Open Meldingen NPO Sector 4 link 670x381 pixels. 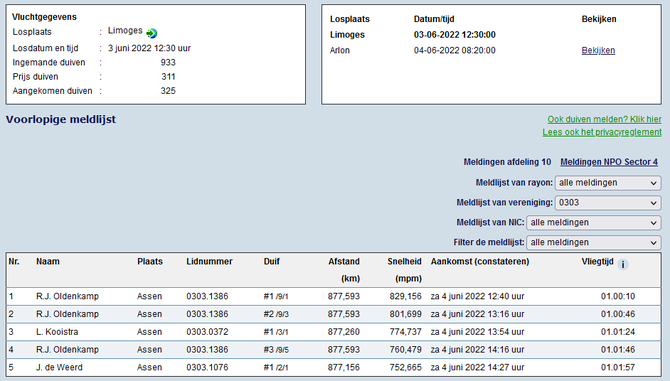(x=609, y=162)
